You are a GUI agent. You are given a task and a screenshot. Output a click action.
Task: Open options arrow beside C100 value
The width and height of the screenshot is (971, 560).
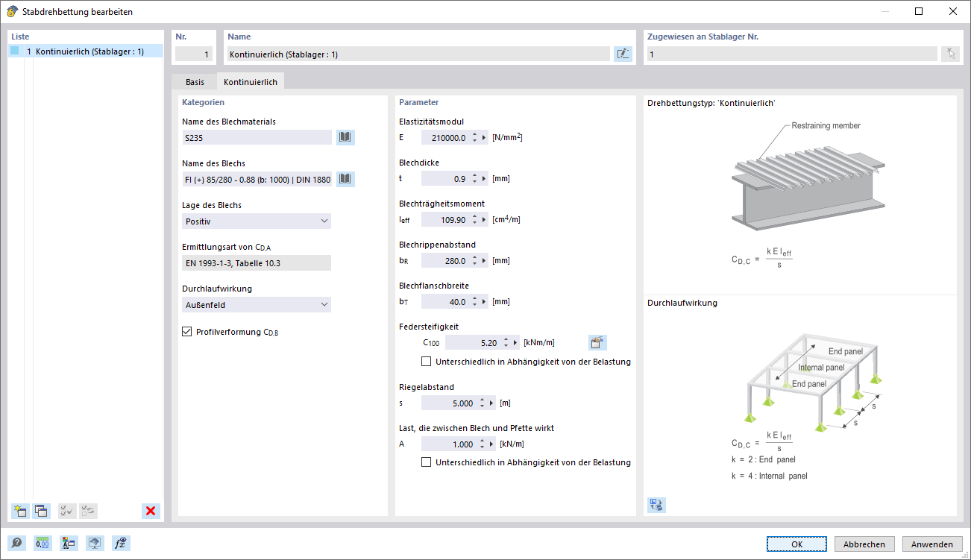click(x=515, y=342)
